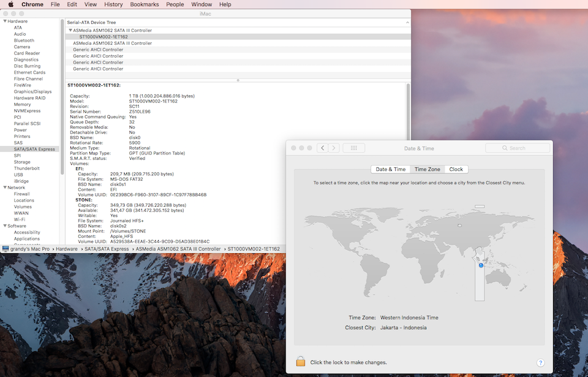Screen dimensions: 588x377
Task: Select Thunderbolt in the hardware list
Action: click(26, 169)
